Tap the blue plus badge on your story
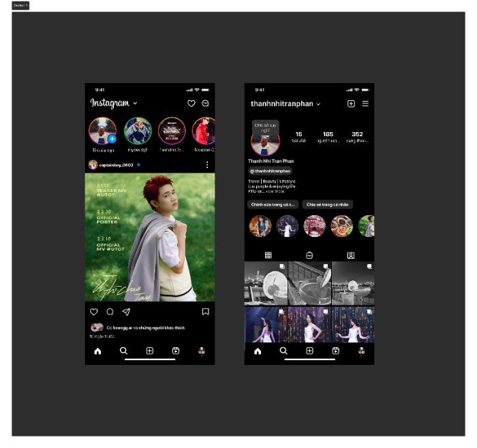Image resolution: width=477 pixels, height=448 pixels. click(112, 139)
